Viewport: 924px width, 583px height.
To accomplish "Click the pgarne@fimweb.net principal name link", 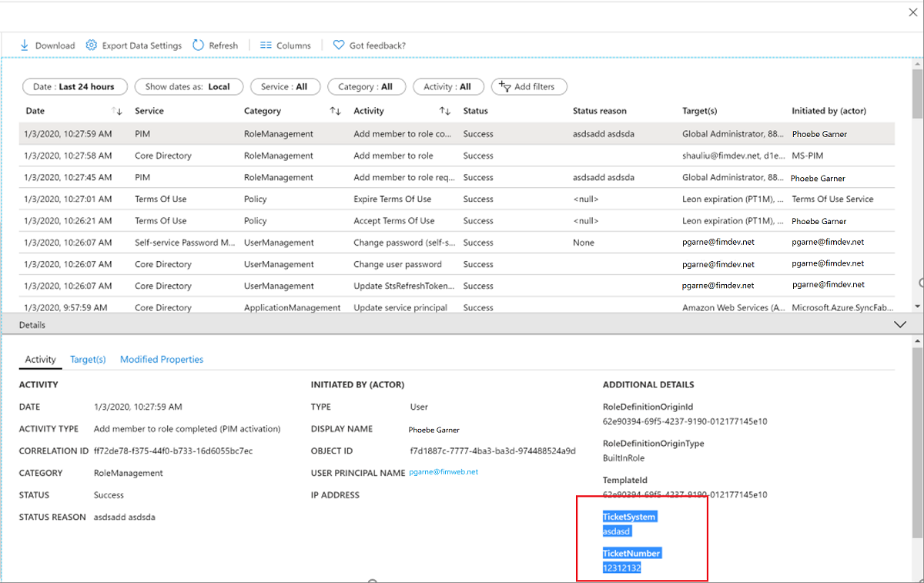I will pyautogui.click(x=444, y=472).
